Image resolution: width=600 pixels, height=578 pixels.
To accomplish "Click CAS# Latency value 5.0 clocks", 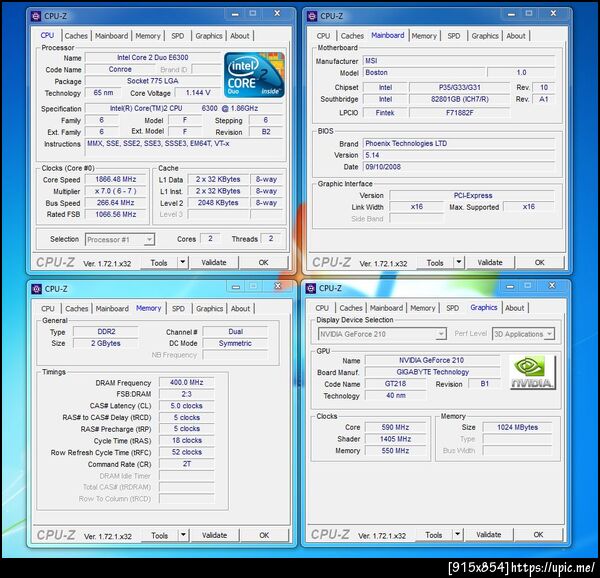I will pyautogui.click(x=187, y=405).
